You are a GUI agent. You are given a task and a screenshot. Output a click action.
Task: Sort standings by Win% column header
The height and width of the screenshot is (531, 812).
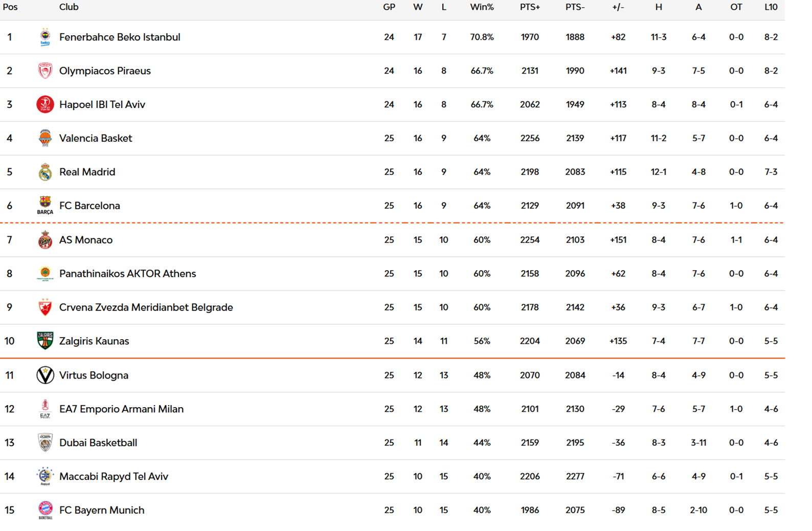[482, 7]
